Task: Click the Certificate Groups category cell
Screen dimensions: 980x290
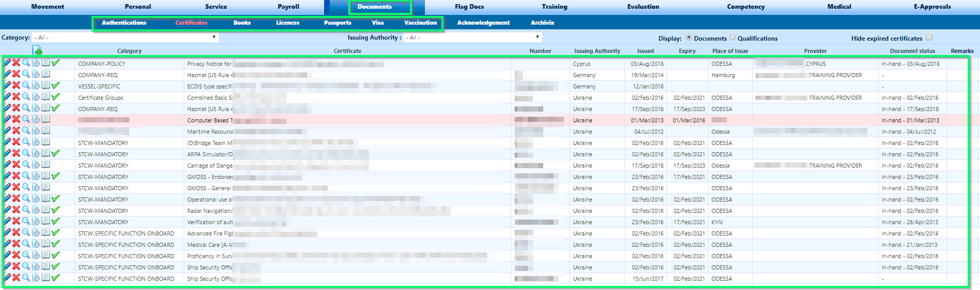Action: [x=100, y=98]
